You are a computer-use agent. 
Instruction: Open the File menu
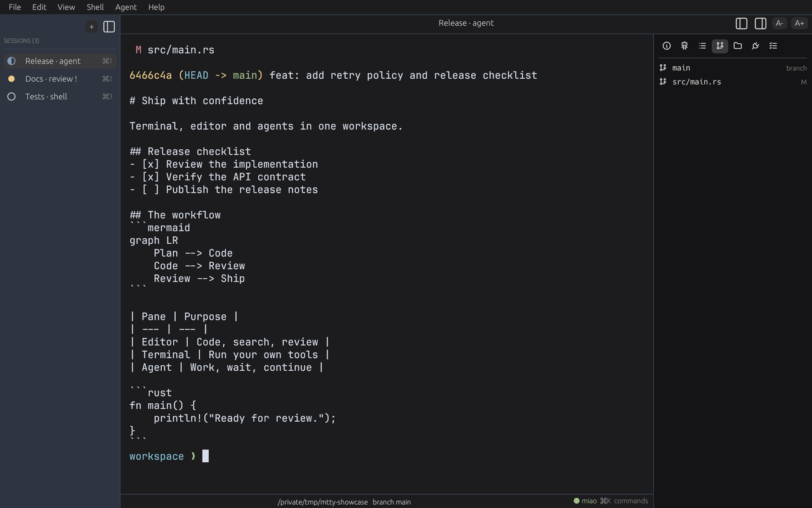click(15, 7)
